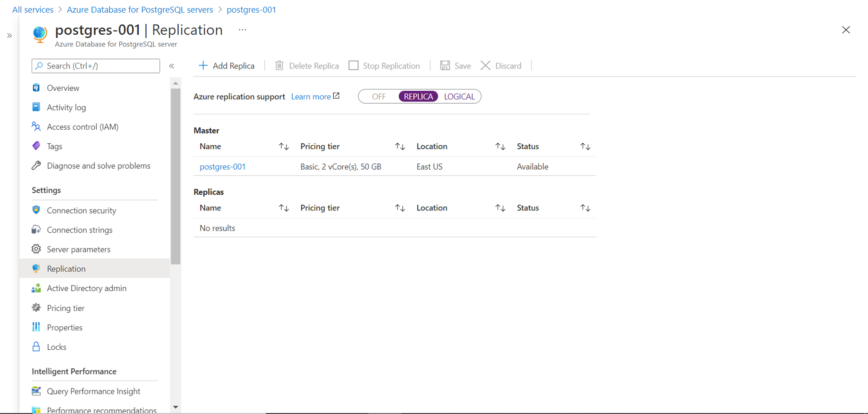Click the Add Replica plus icon
The width and height of the screenshot is (868, 414).
coord(203,66)
